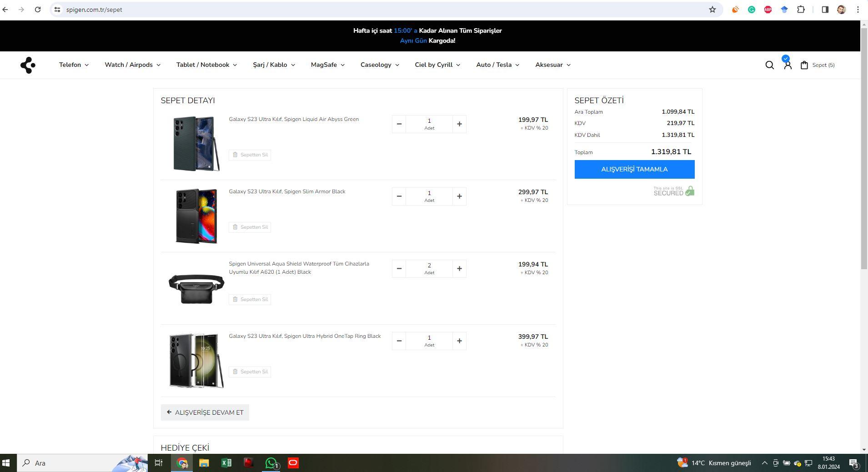The image size is (868, 472).
Task: Remove Slim Armor Black via Sepetten Sil trash icon
Action: pyautogui.click(x=236, y=227)
